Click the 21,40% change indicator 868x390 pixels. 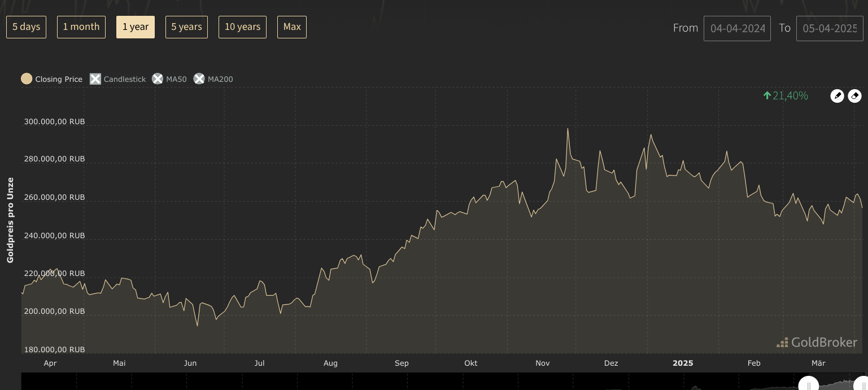coord(786,96)
